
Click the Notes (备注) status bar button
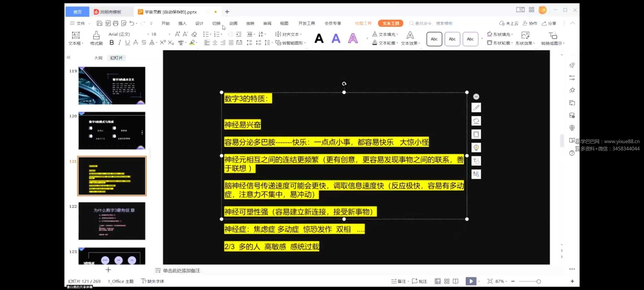399,281
